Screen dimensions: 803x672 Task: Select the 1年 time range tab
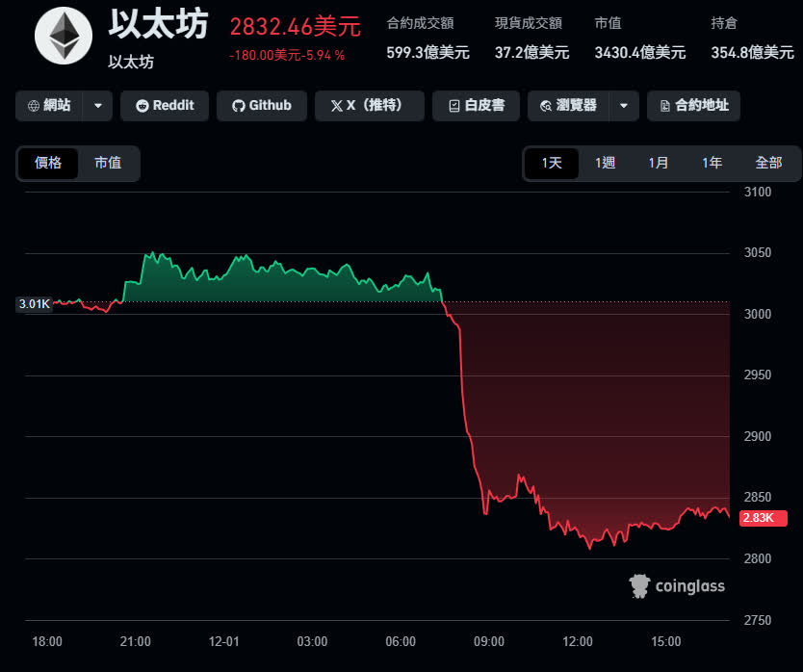tap(712, 163)
